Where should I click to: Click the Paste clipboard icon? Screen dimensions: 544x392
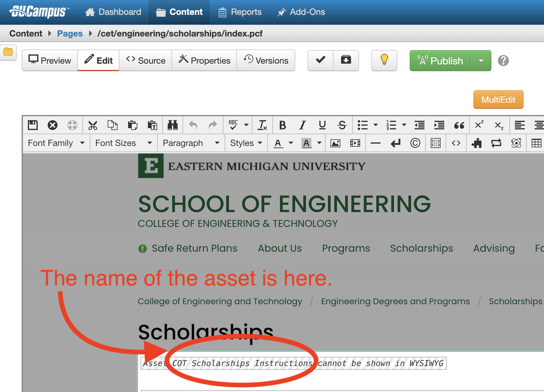click(x=132, y=125)
